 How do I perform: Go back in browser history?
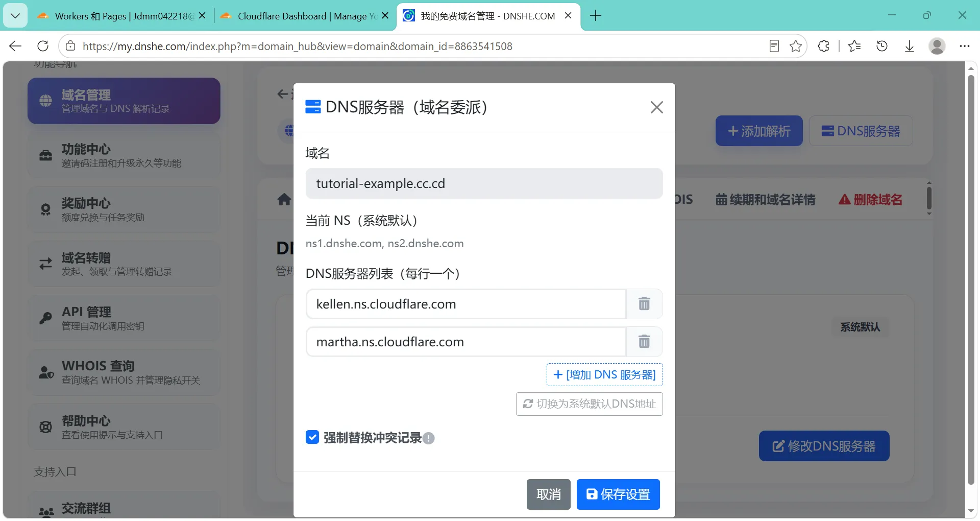[15, 46]
